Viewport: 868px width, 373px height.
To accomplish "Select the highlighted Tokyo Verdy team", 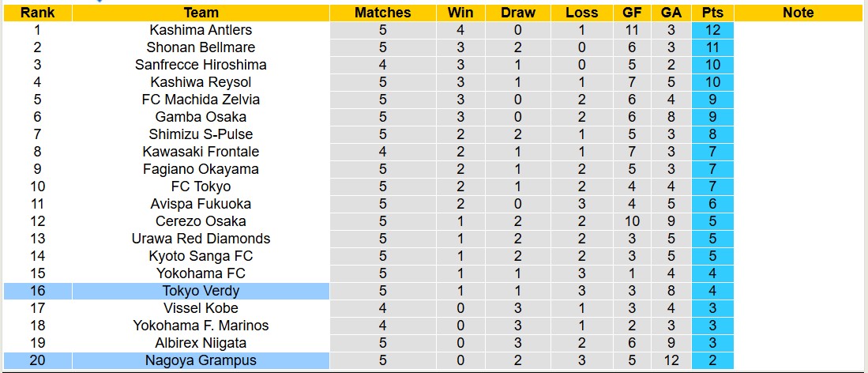I will click(x=201, y=291).
